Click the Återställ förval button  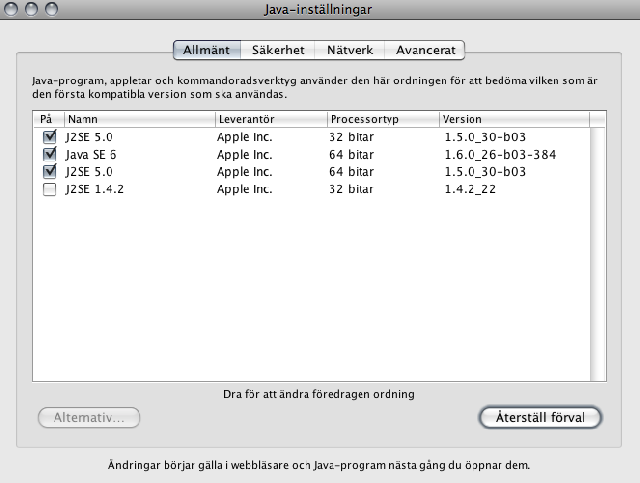540,417
